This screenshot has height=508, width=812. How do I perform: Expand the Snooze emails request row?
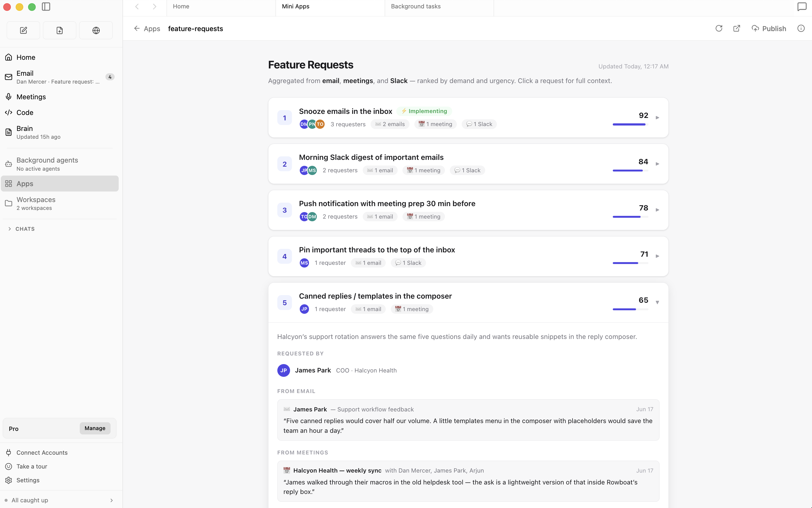pyautogui.click(x=468, y=118)
